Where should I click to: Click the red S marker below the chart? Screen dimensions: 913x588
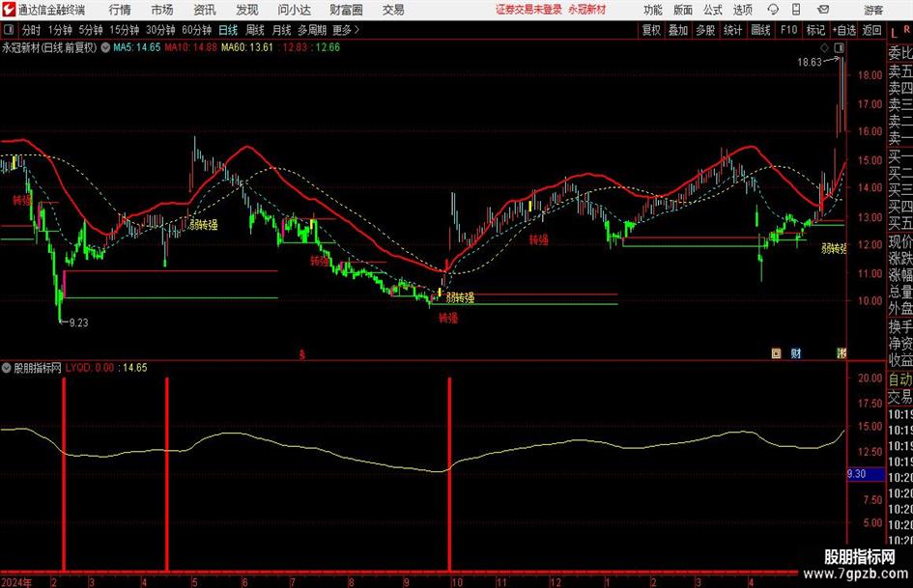pos(302,354)
